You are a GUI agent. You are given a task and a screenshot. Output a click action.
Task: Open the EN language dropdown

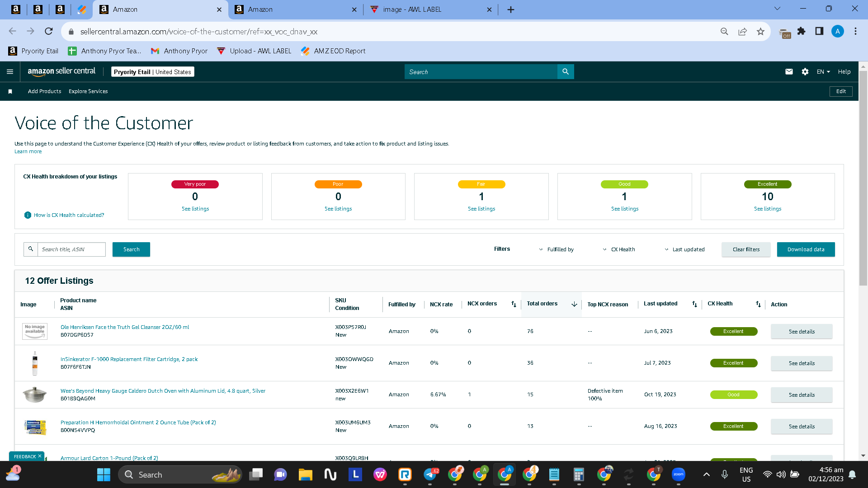pyautogui.click(x=823, y=71)
